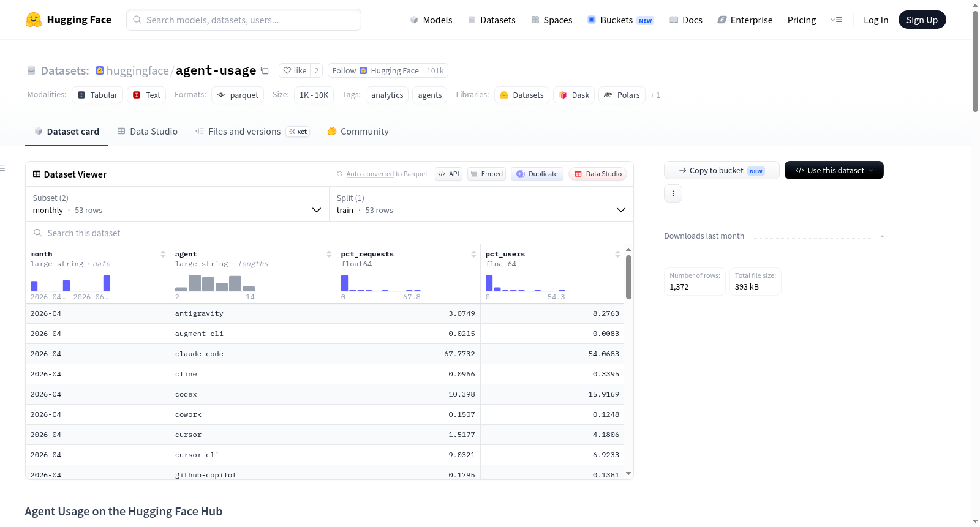Click the like heart button
This screenshot has height=527, width=980.
tap(295, 70)
